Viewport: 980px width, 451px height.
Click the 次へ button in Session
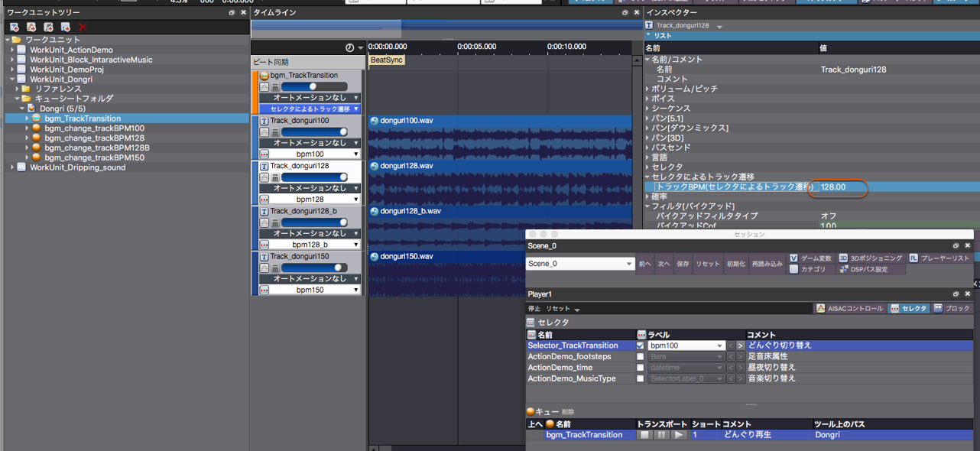click(x=664, y=264)
